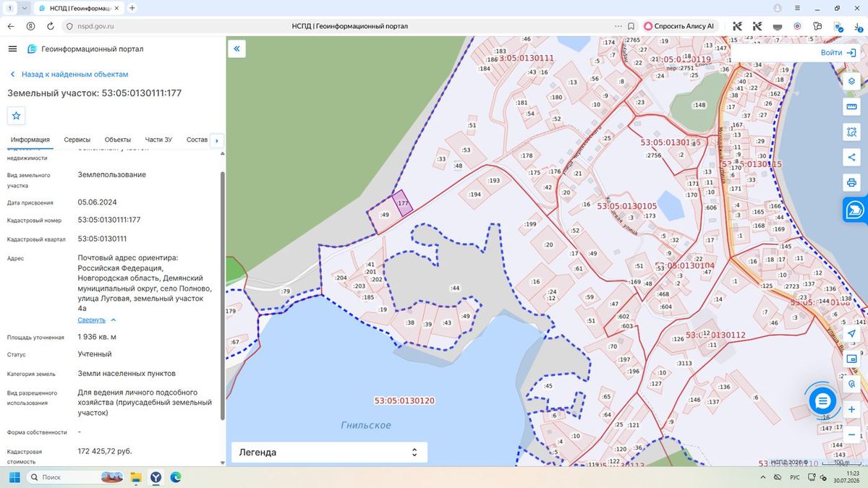Screen dimensions: 868x488
Task: Bookmark this page
Action: (631, 26)
